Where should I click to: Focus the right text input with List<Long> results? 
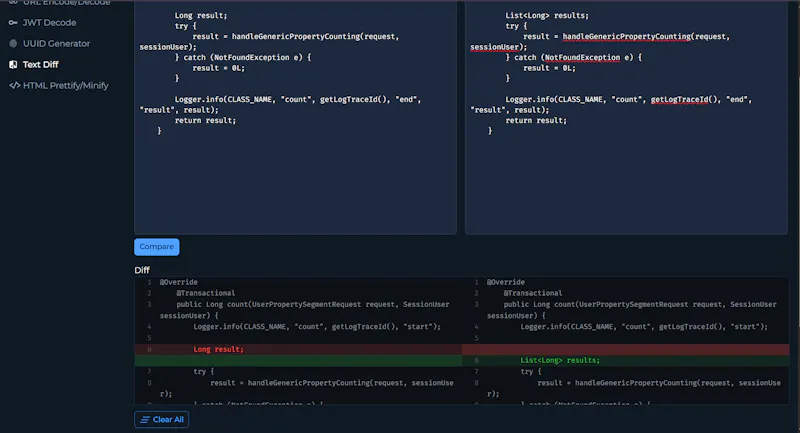626,117
